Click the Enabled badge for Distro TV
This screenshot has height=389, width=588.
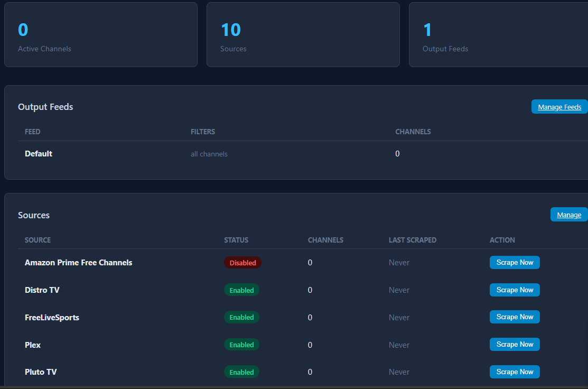tap(241, 290)
